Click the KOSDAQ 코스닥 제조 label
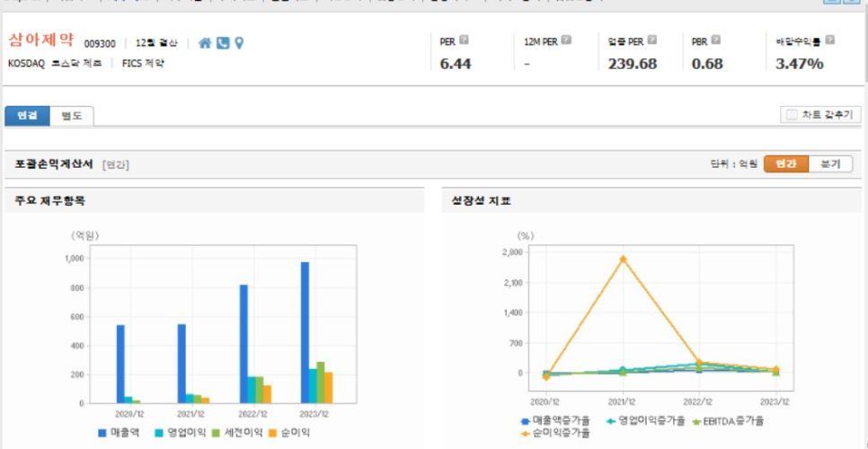Image resolution: width=868 pixels, height=449 pixels. coord(56,63)
